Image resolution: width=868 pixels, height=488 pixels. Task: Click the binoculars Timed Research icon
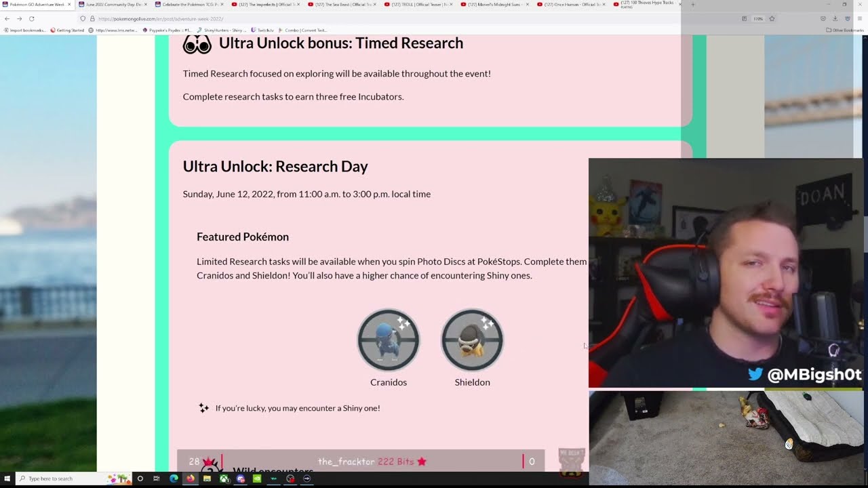click(197, 45)
